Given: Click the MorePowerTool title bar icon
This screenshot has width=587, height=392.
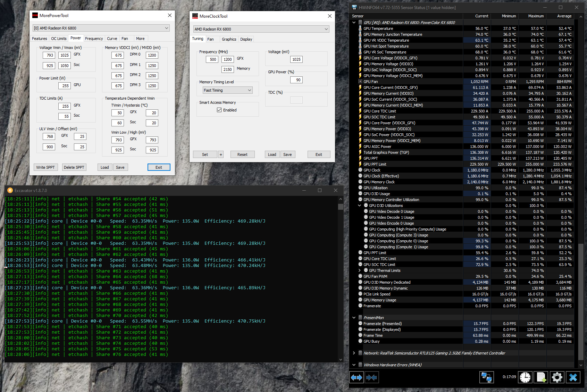Looking at the screenshot, I should point(35,15).
